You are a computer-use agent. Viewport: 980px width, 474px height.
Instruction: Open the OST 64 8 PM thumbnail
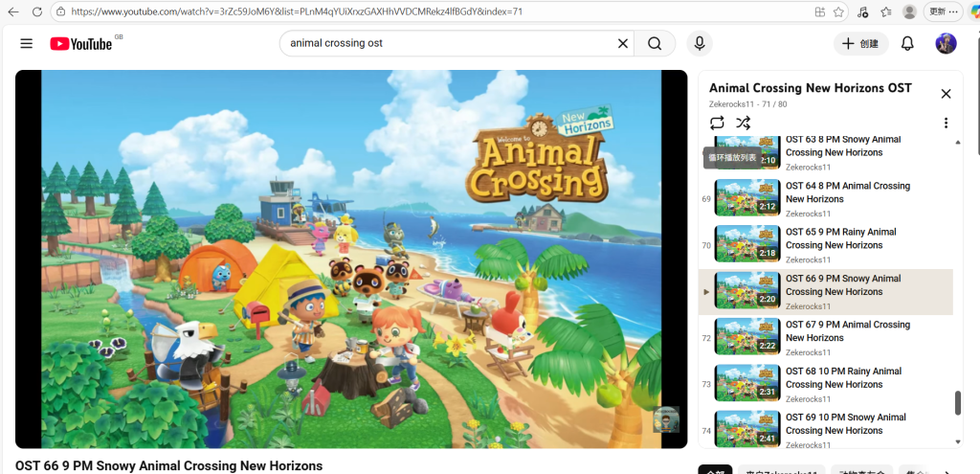point(747,198)
